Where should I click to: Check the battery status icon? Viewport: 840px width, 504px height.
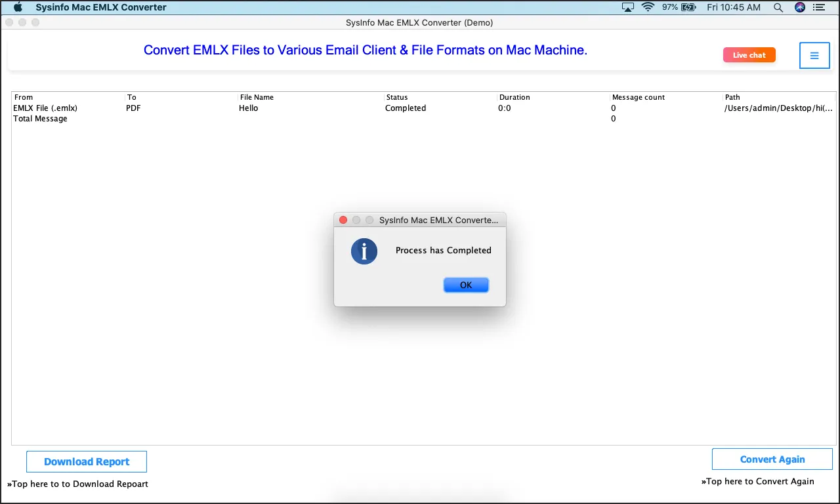[688, 7]
